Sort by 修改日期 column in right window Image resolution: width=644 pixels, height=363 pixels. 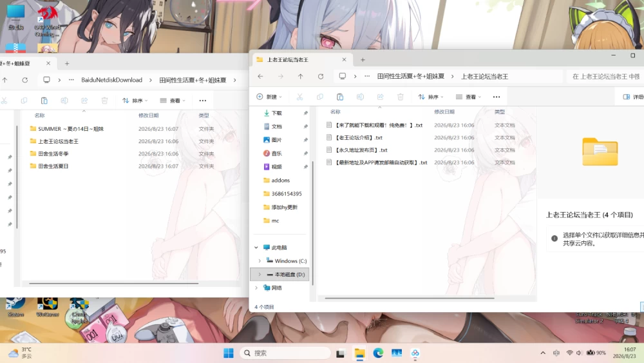coord(444,112)
